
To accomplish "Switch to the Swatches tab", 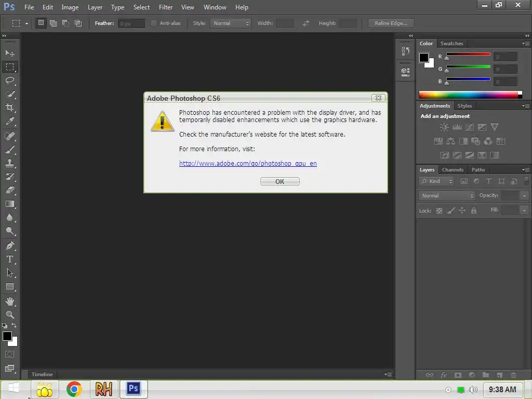I will (x=451, y=44).
